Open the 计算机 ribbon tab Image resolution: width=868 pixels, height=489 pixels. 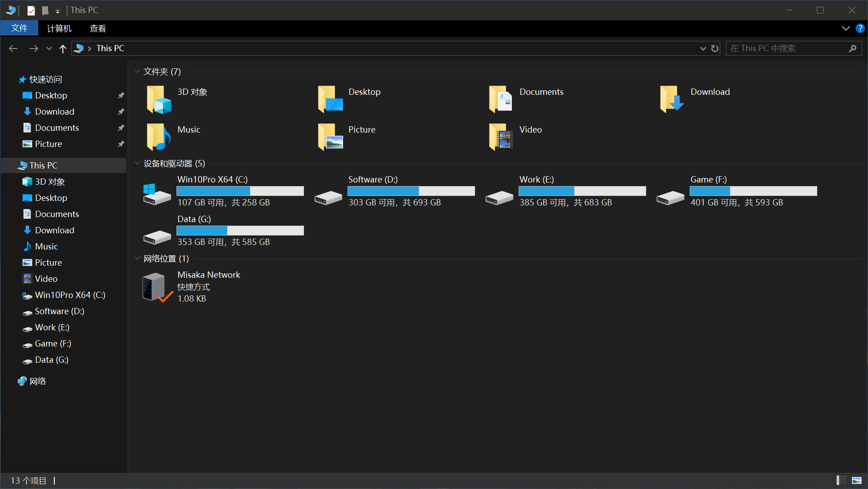click(x=59, y=28)
